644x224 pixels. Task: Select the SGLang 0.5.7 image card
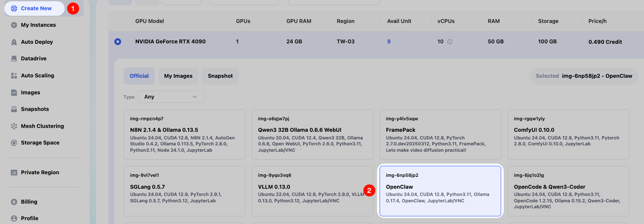point(184,190)
